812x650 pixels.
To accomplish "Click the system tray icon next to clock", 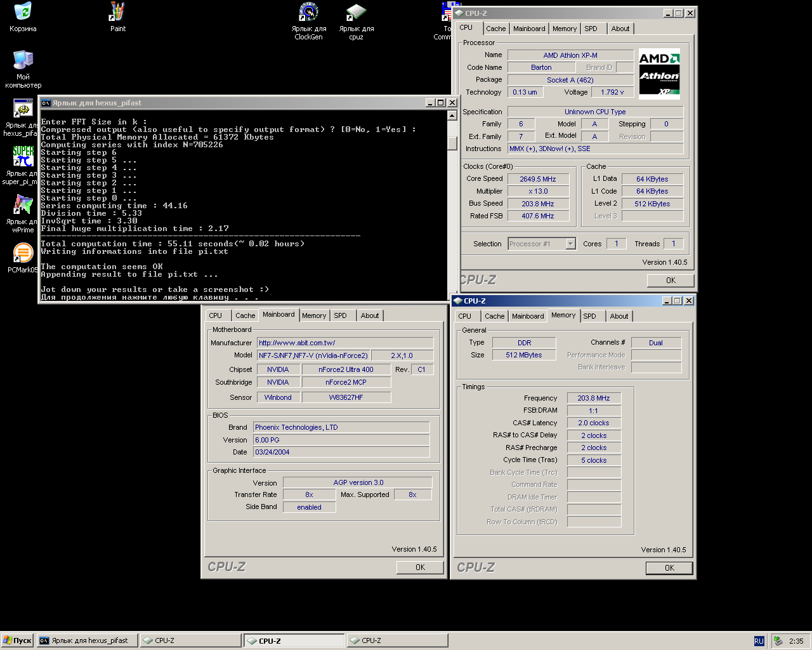I will [778, 641].
